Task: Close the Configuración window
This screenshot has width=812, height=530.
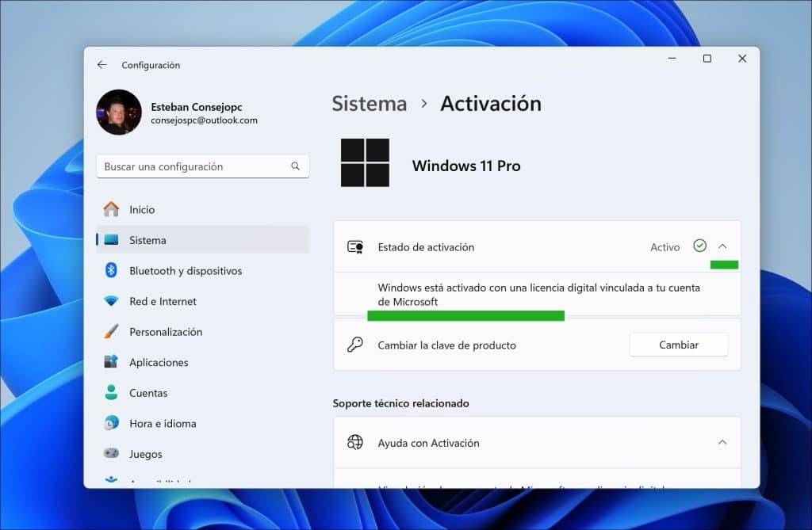Action: [x=742, y=59]
